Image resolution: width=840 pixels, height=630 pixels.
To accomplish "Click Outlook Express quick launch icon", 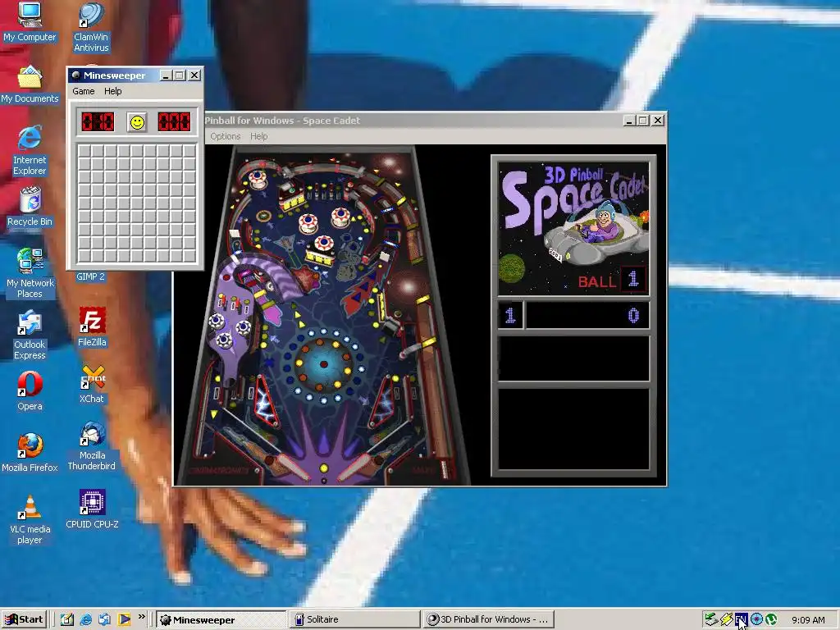I will pyautogui.click(x=105, y=620).
